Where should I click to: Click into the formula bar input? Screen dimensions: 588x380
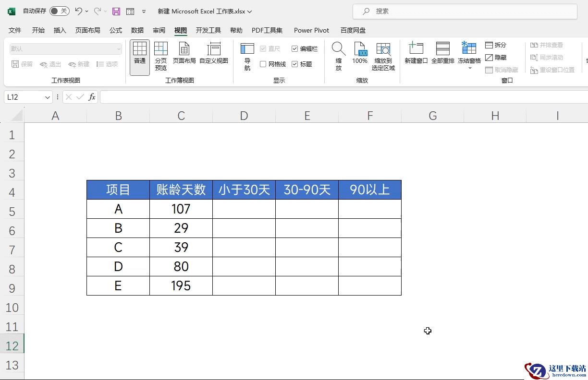click(x=344, y=97)
